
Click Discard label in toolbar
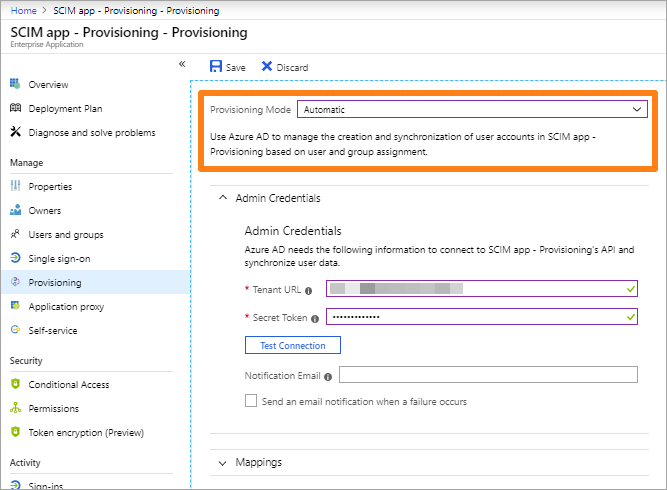pos(292,67)
